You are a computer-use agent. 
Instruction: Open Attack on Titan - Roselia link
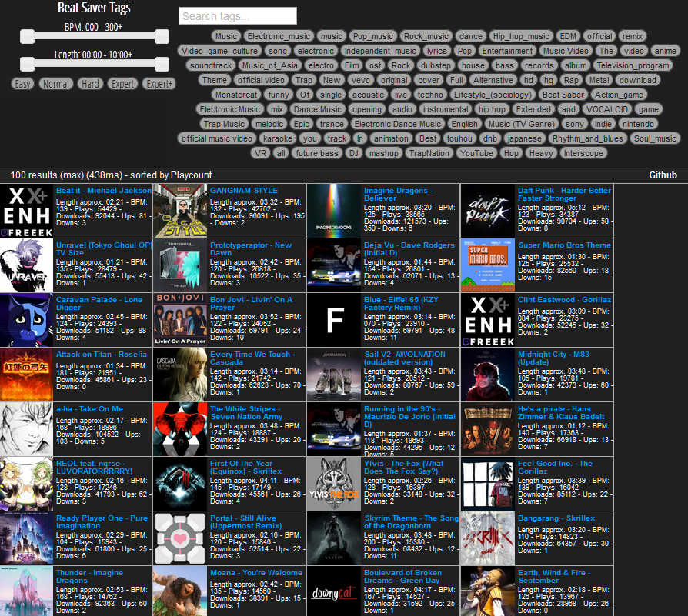click(102, 355)
